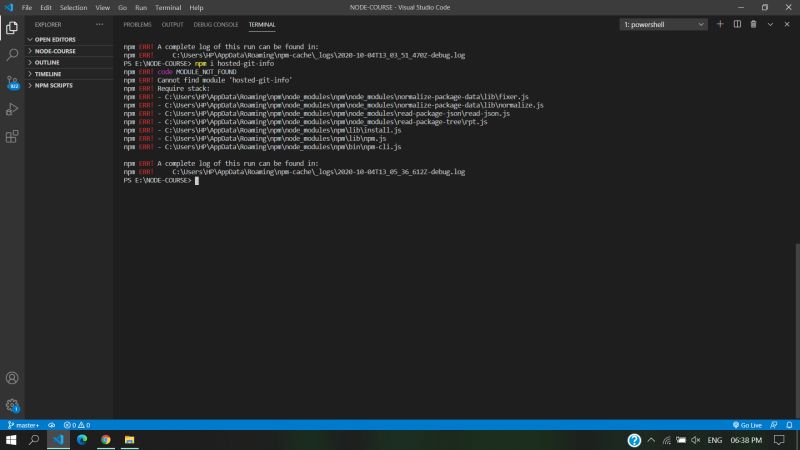This screenshot has height=450, width=800.
Task: Open the feedback icon in status bar
Action: 774,425
